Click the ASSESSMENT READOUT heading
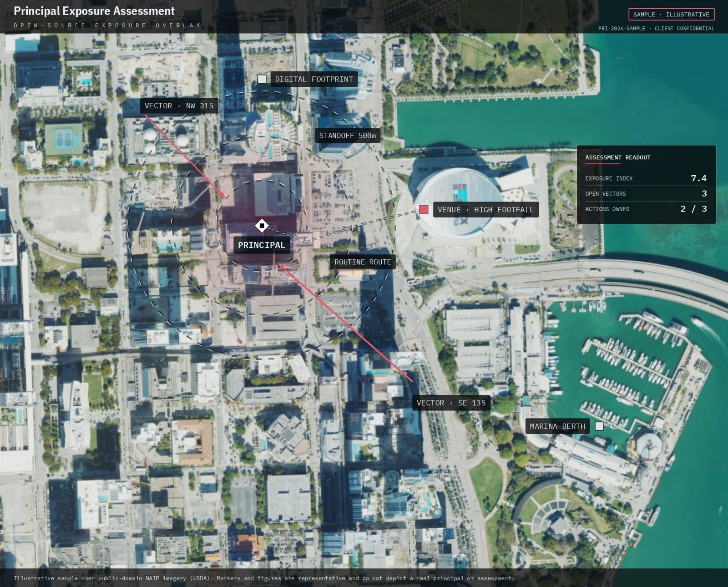This screenshot has height=587, width=728. pos(617,157)
